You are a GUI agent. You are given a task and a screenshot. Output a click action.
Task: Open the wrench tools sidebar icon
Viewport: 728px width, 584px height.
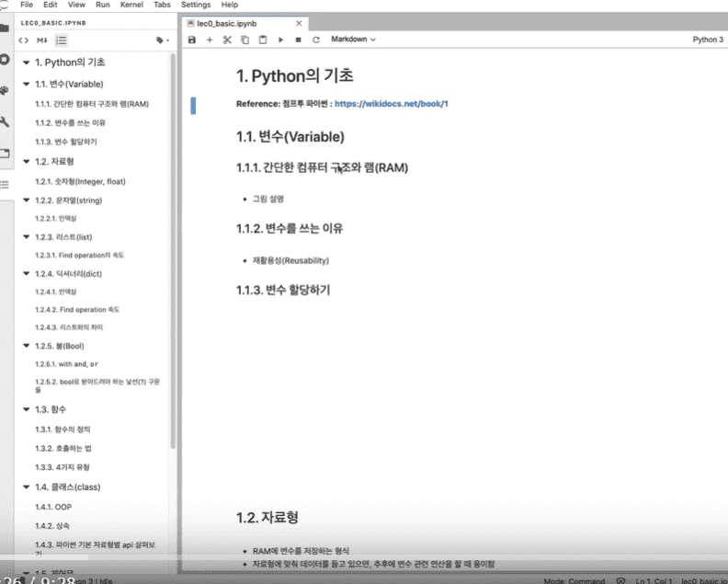[x=5, y=122]
